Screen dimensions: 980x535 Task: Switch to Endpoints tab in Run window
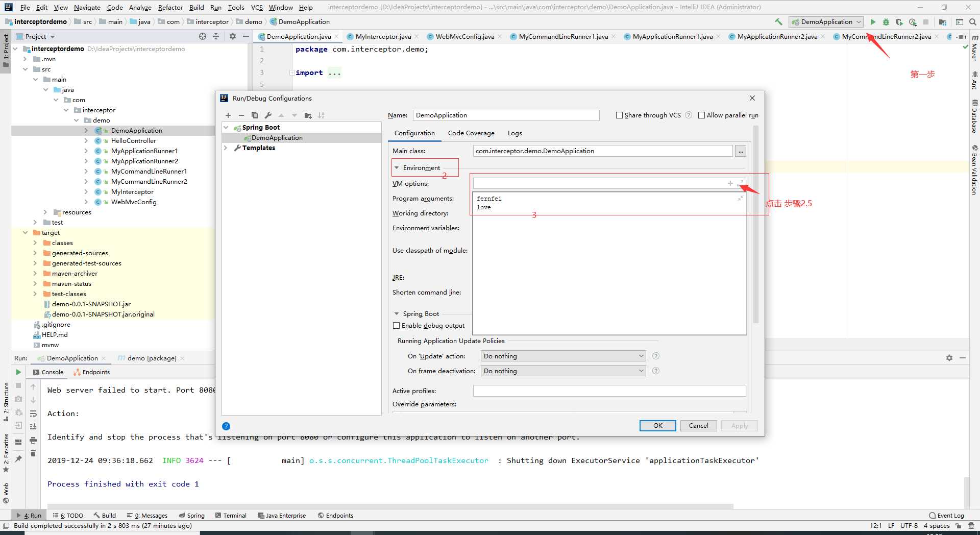[92, 372]
